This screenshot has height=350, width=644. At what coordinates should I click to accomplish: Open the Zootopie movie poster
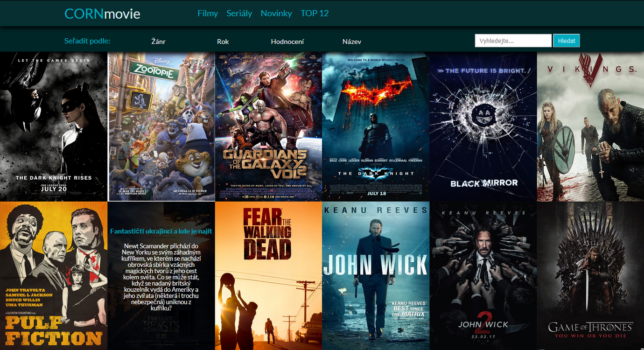pyautogui.click(x=161, y=126)
